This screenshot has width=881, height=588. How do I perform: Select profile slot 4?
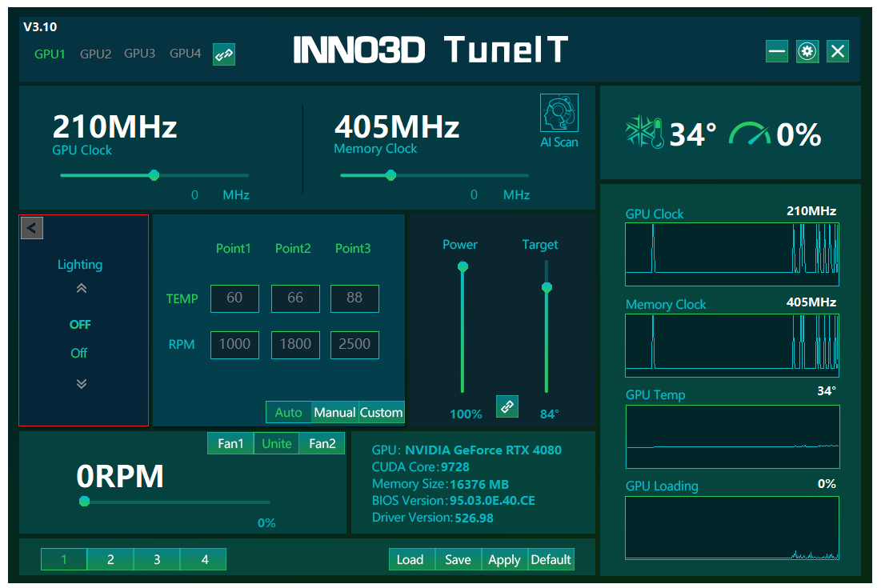coord(203,559)
